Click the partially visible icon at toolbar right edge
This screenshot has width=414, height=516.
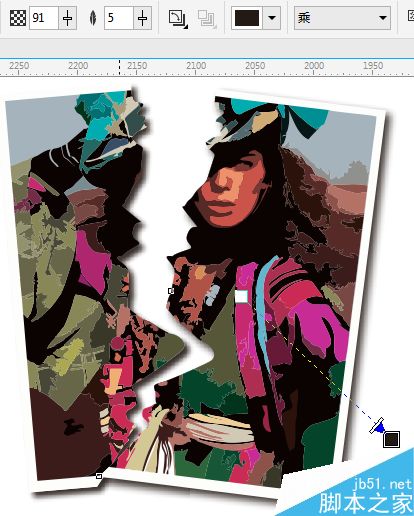point(411,17)
